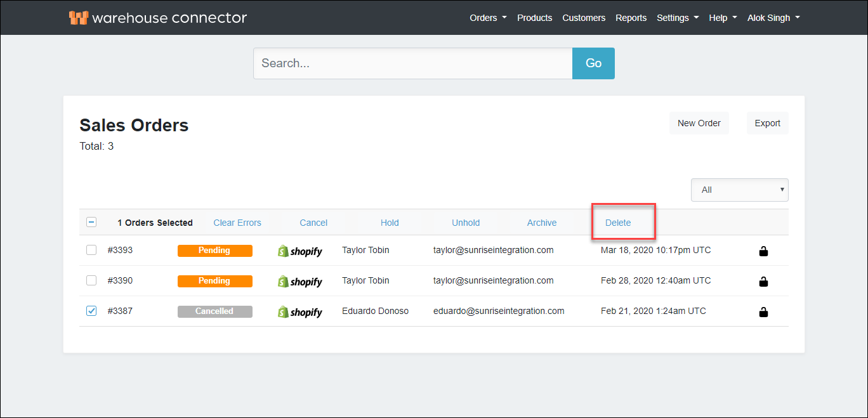This screenshot has height=418, width=868.
Task: Click the Warehouse Connector logo icon
Action: [78, 18]
